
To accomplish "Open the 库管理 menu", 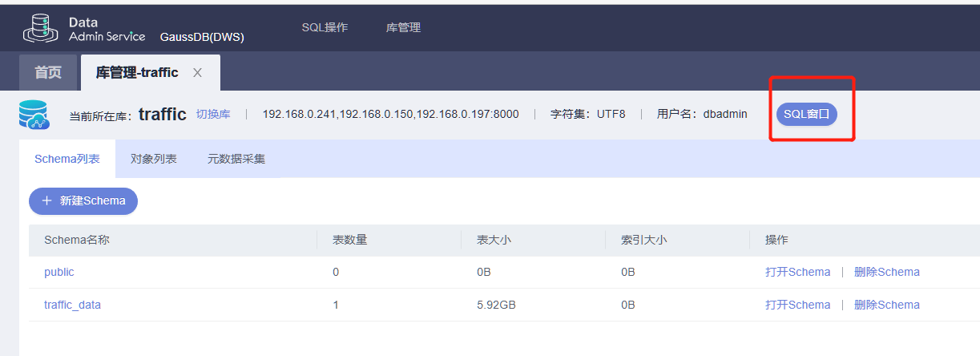I will (x=403, y=27).
